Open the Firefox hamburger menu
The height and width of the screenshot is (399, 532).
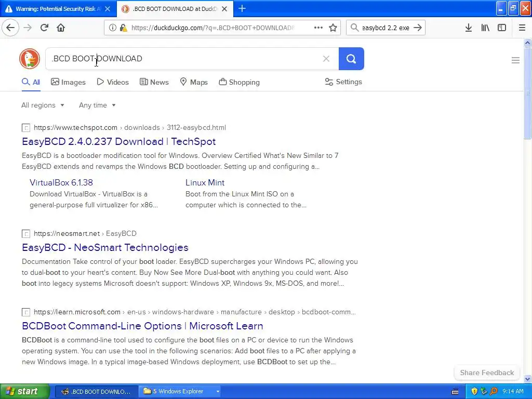pyautogui.click(x=522, y=28)
